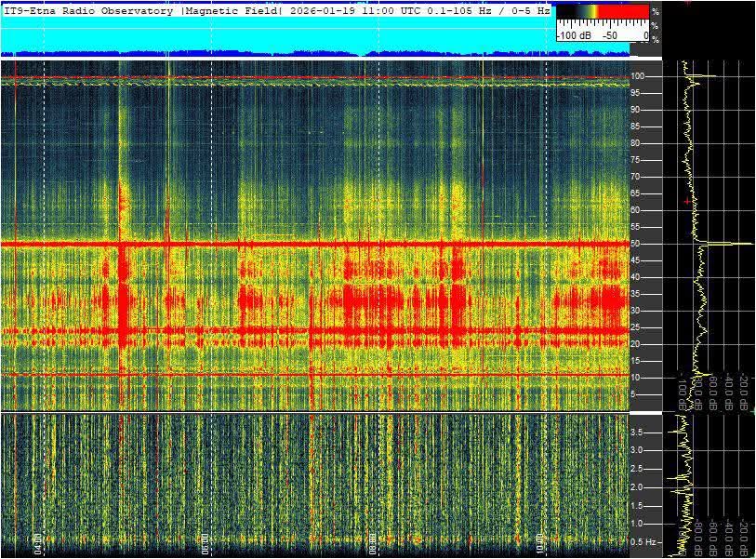This screenshot has width=756, height=559.
Task: Click the cyan amplitude strip at the top
Action: 279,37
